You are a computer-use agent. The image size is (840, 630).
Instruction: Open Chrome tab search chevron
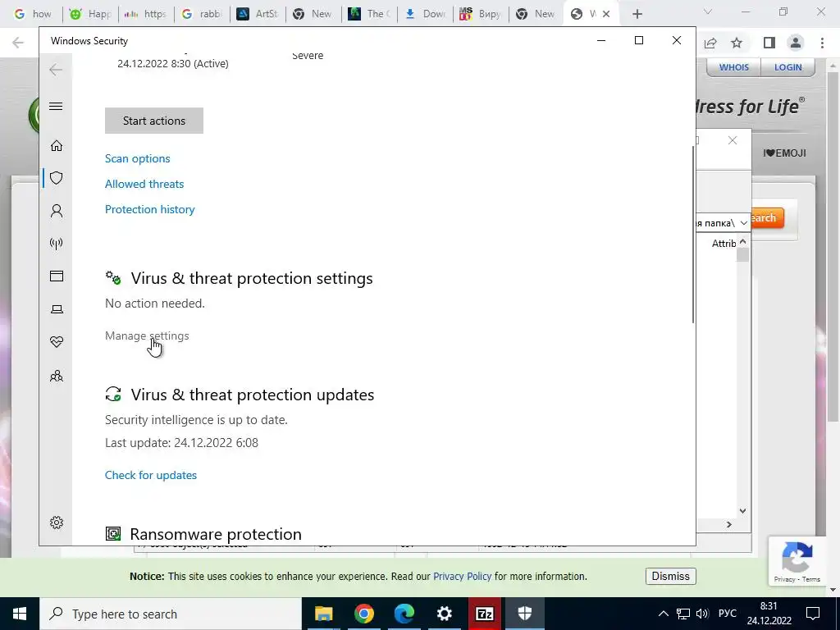(x=708, y=11)
